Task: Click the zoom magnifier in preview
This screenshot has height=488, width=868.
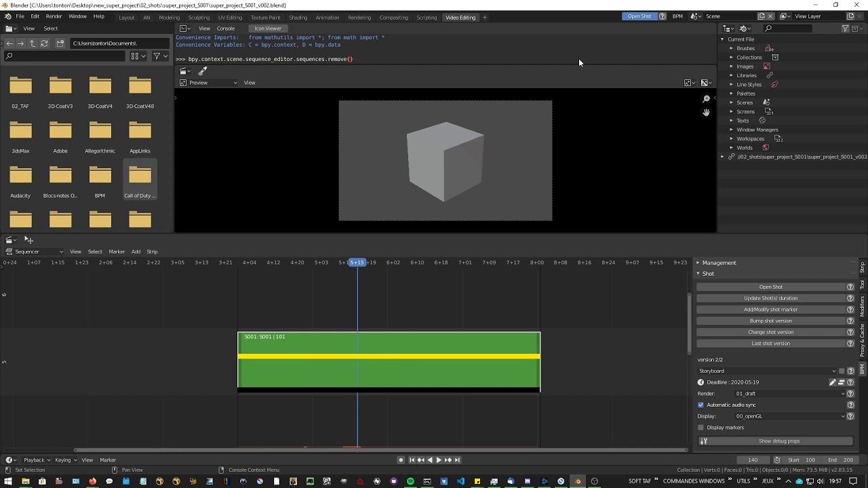Action: coord(706,99)
